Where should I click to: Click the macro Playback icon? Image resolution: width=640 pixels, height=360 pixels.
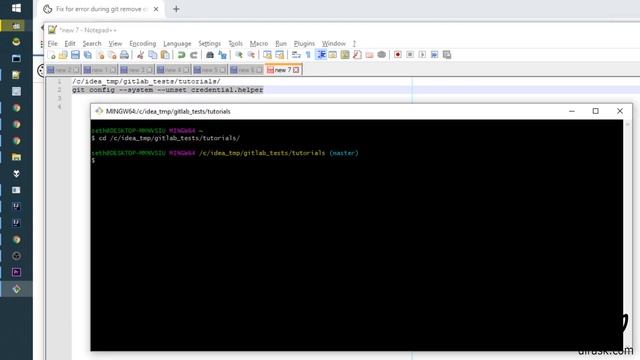[x=422, y=55]
